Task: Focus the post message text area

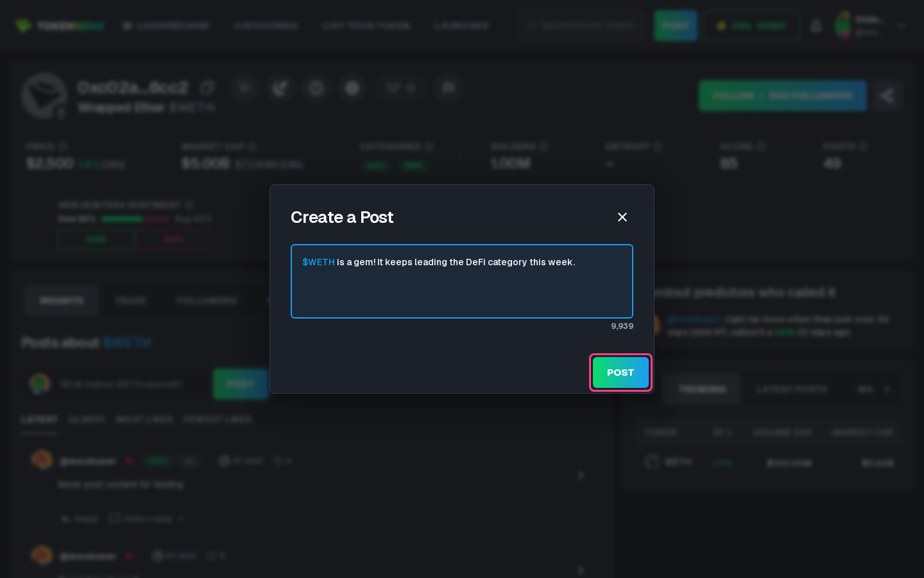Action: [x=462, y=281]
